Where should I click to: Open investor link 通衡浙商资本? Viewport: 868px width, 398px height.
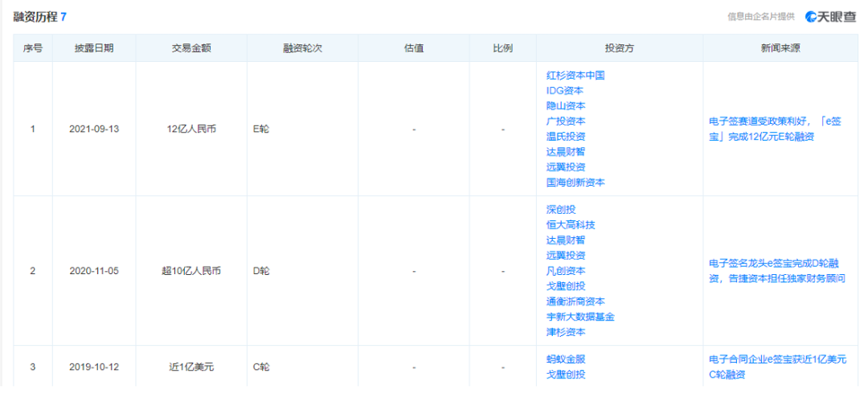(x=575, y=302)
